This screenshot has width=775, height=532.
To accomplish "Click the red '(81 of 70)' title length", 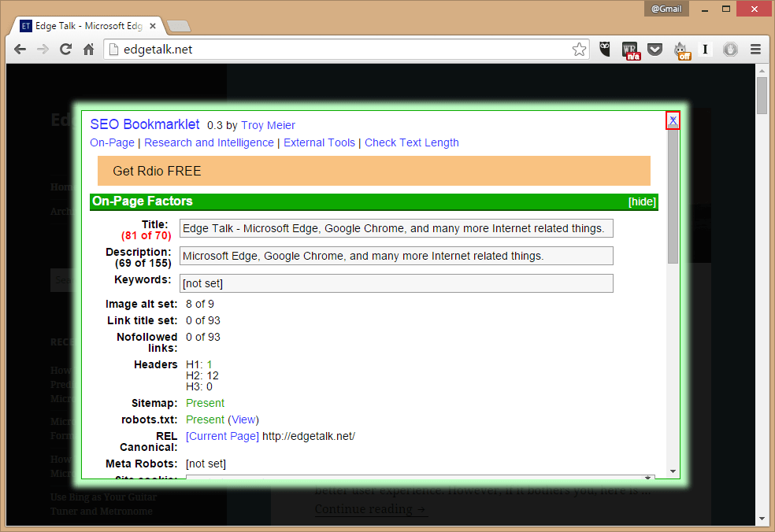I will [x=146, y=235].
